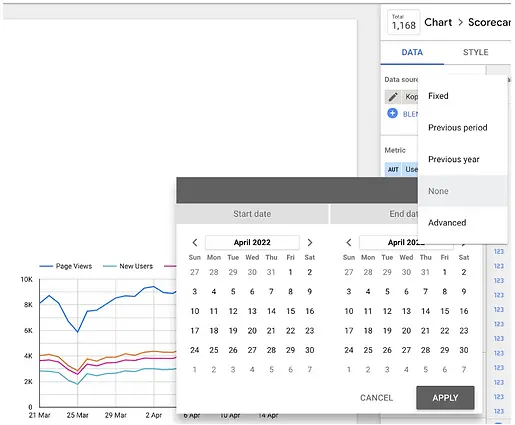Pick April 30 in the End date calendar
This screenshot has width=515, height=425.
coord(464,350)
